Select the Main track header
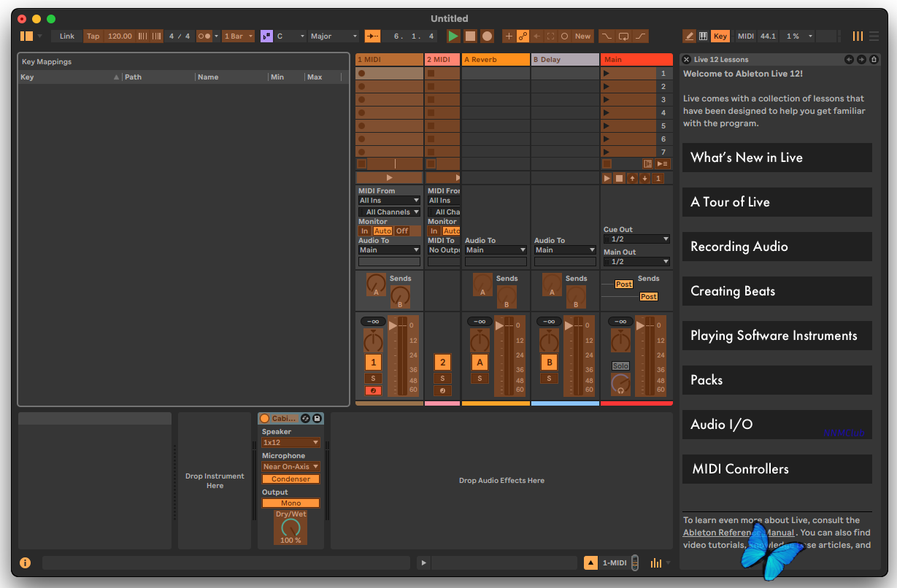Viewport: 897px width, 588px height. pos(636,59)
